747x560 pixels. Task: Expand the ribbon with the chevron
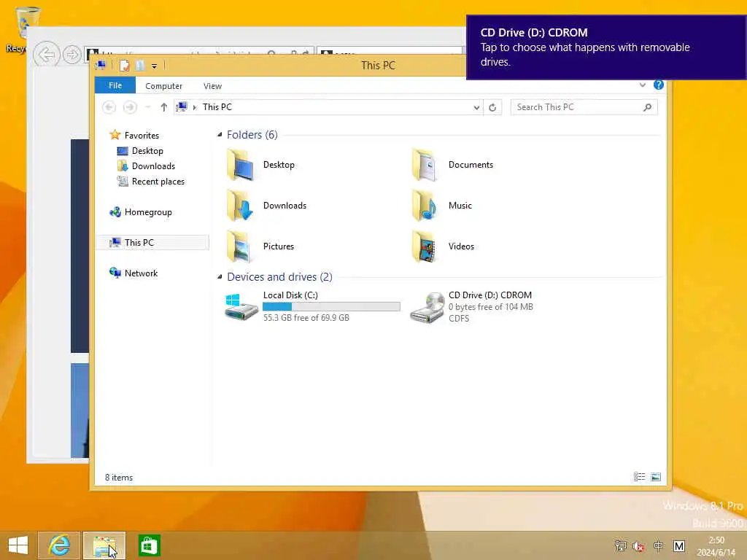pos(643,85)
